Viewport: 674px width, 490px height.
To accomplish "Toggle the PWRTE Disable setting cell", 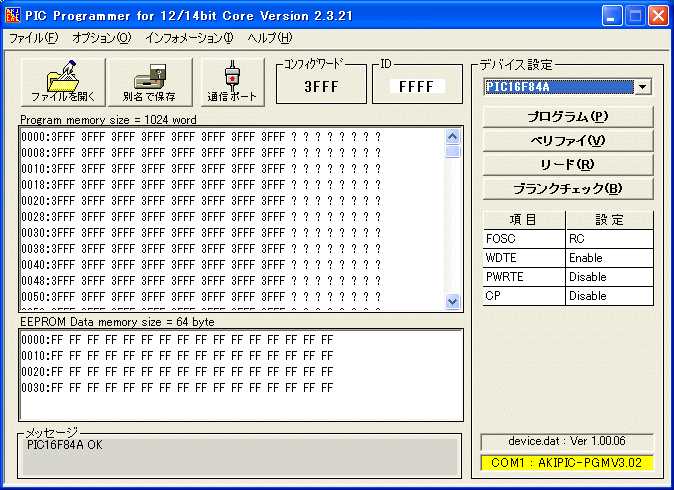I will [x=609, y=277].
